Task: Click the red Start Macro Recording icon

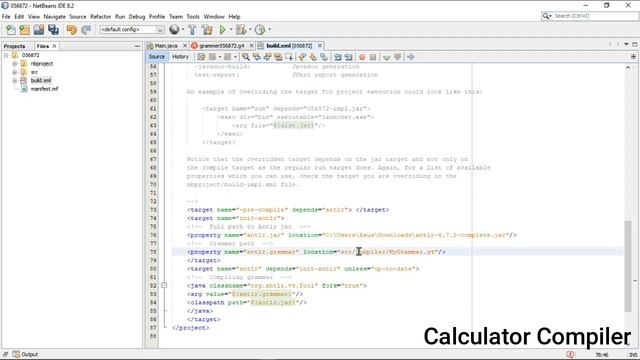Action: pos(362,57)
